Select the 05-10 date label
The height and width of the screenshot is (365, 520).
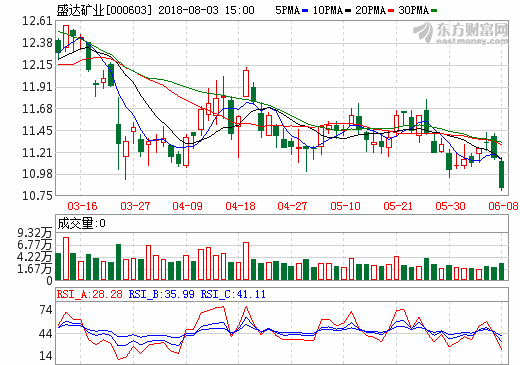click(x=345, y=206)
